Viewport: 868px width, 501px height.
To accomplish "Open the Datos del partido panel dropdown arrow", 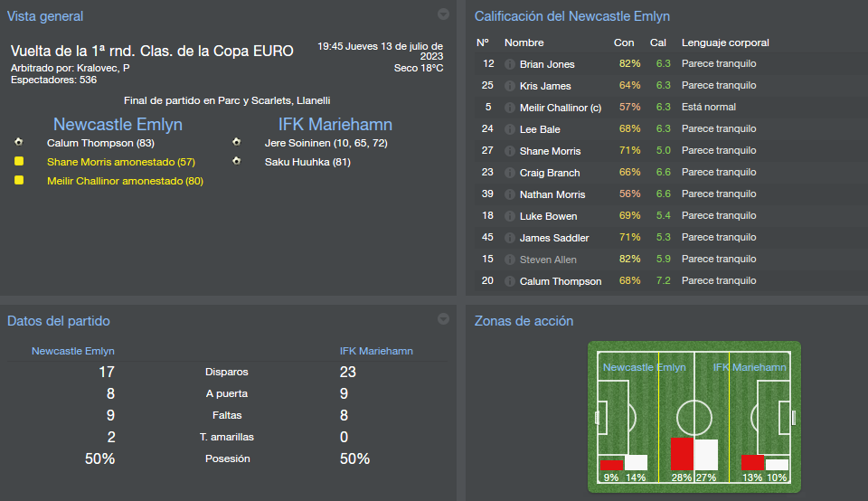I will click(x=443, y=319).
